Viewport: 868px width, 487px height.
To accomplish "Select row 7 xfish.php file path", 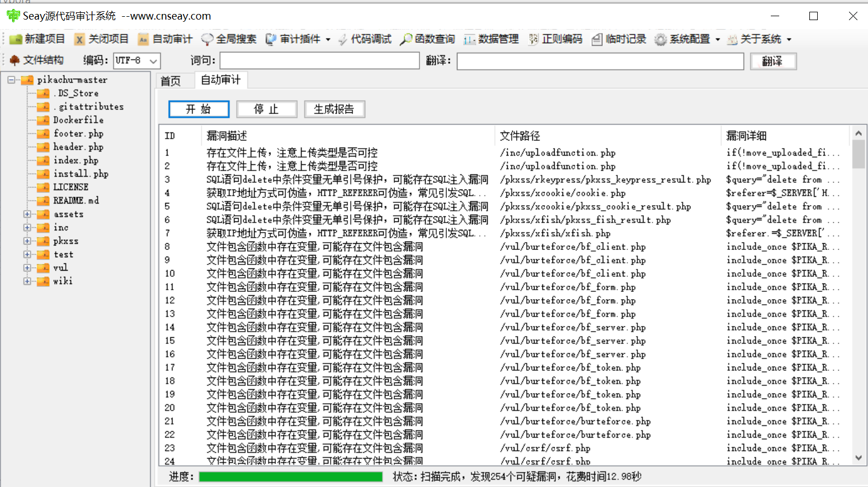I will (x=555, y=233).
